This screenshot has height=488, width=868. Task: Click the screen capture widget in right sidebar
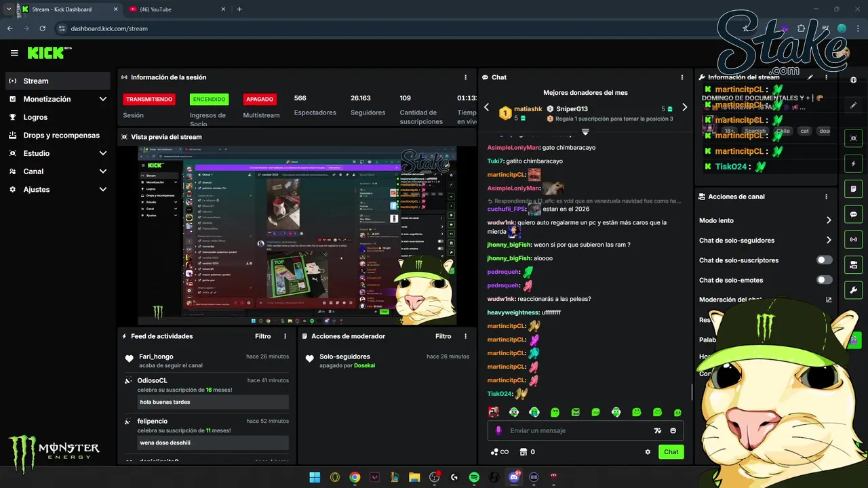tap(854, 138)
